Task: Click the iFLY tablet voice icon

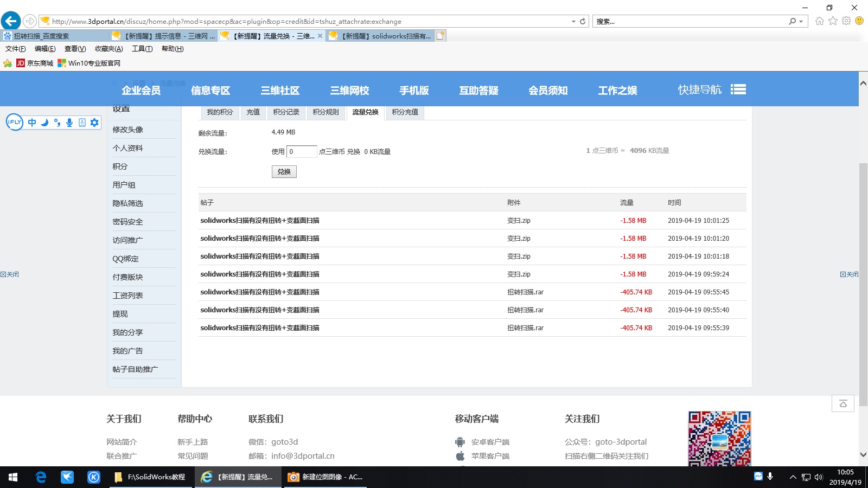Action: [x=82, y=123]
